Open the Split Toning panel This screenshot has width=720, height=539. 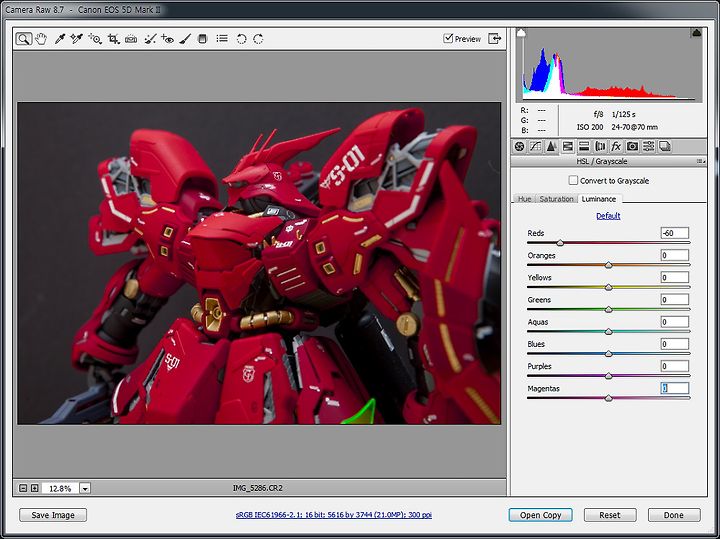click(584, 146)
